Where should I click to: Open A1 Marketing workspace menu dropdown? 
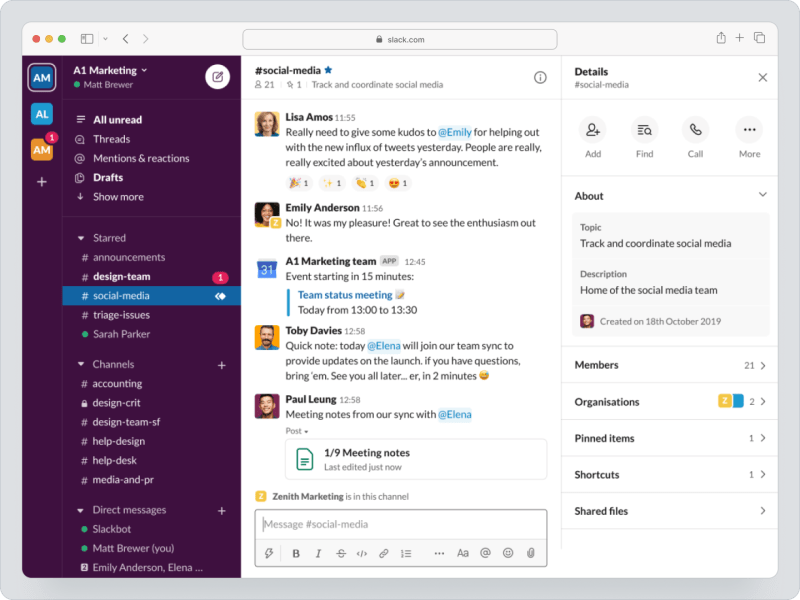(x=110, y=70)
